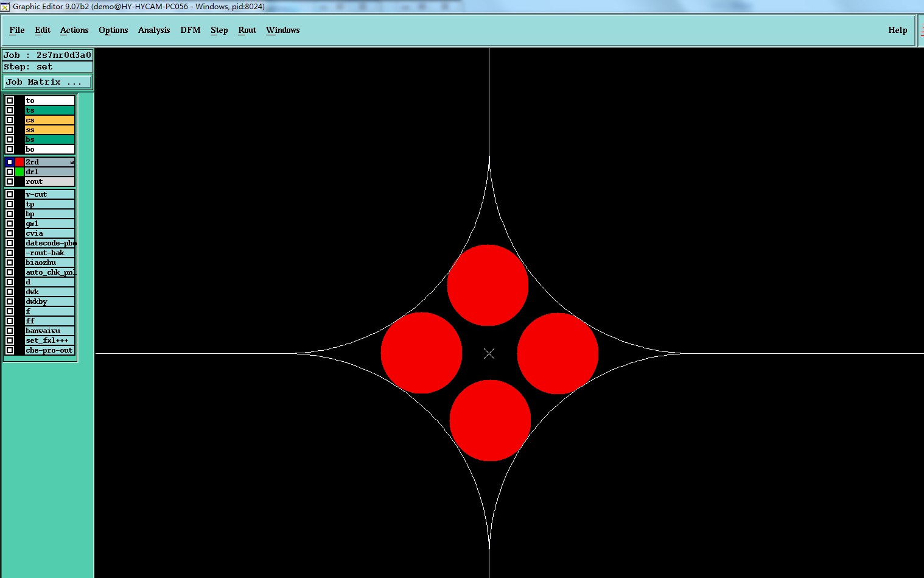Toggle display checkbox for layer tp
Viewport: 924px width, 578px height.
click(10, 204)
